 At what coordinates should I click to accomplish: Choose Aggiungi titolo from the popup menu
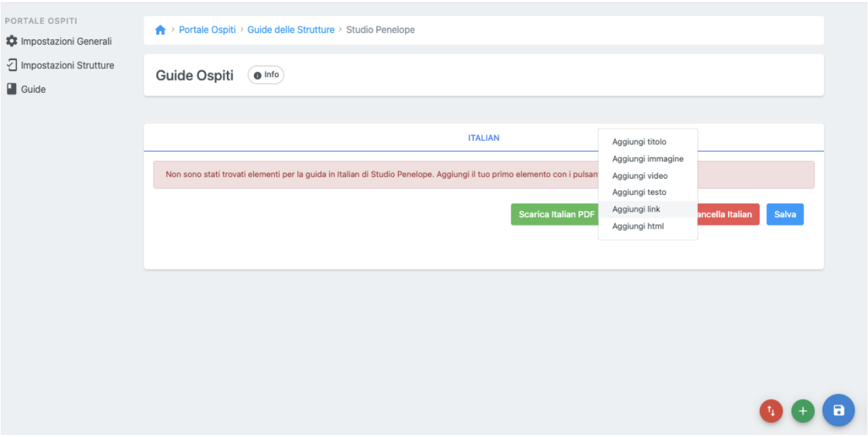639,142
